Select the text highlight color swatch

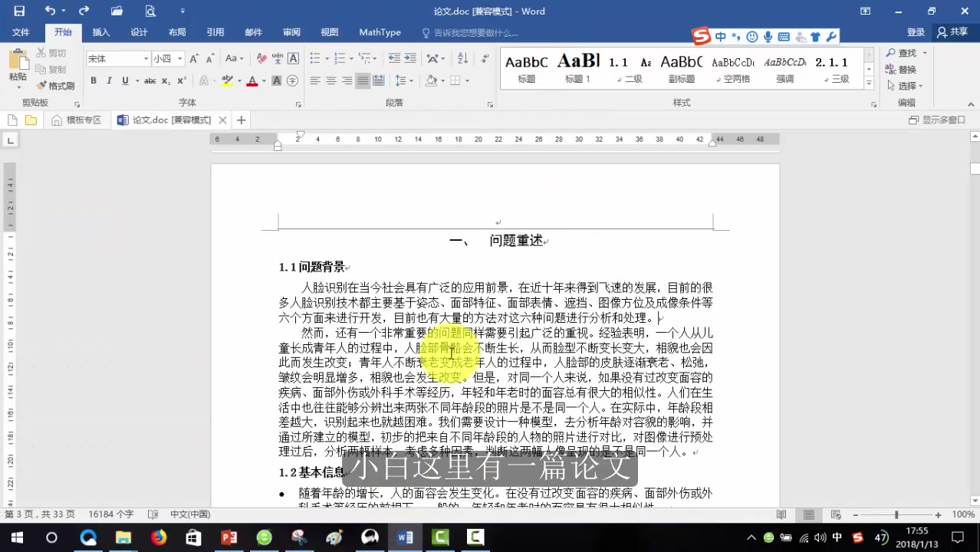[x=228, y=80]
